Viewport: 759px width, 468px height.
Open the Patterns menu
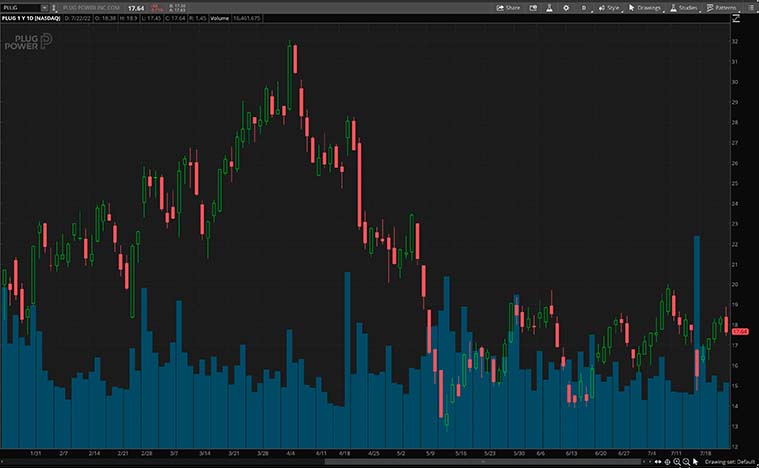(x=721, y=8)
